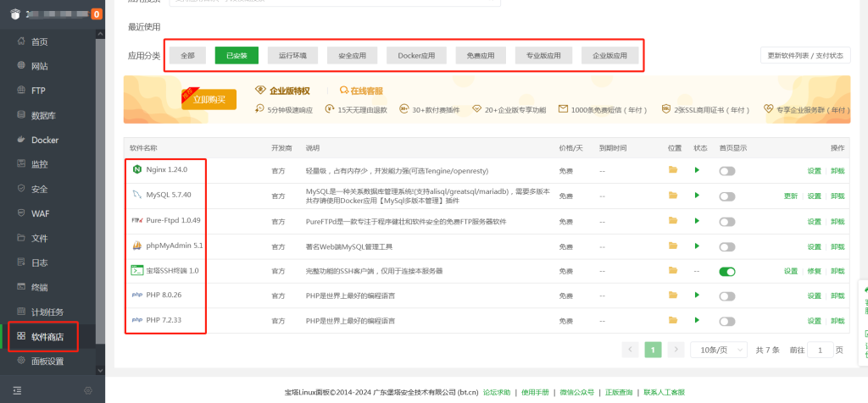The width and height of the screenshot is (868, 403).
Task: Select the 运行环境 category filter
Action: [x=292, y=55]
